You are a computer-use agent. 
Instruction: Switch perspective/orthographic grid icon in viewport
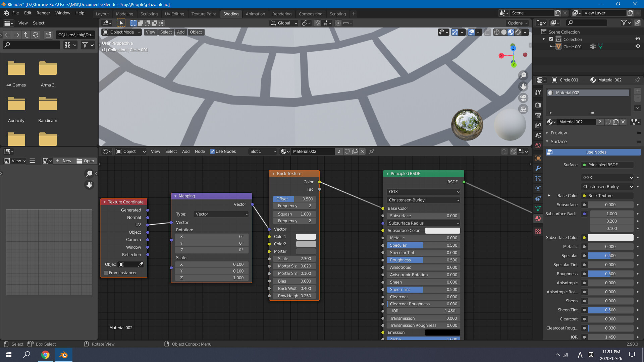tap(523, 109)
